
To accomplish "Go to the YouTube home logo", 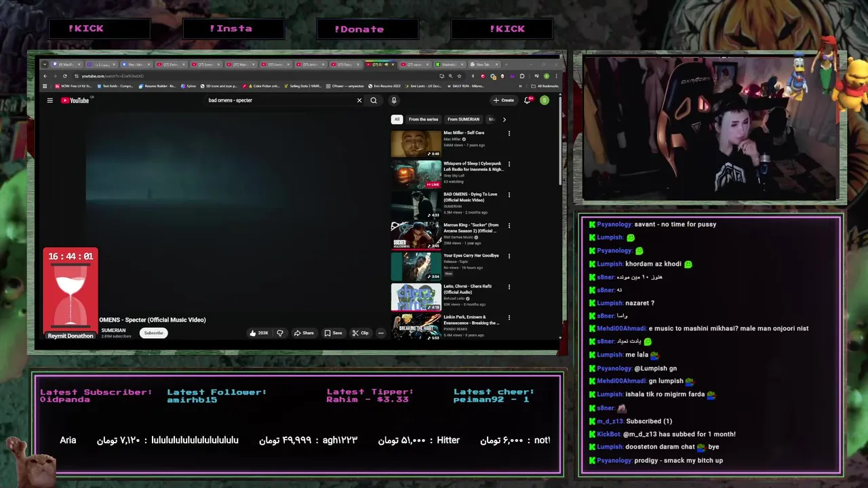I will point(75,100).
